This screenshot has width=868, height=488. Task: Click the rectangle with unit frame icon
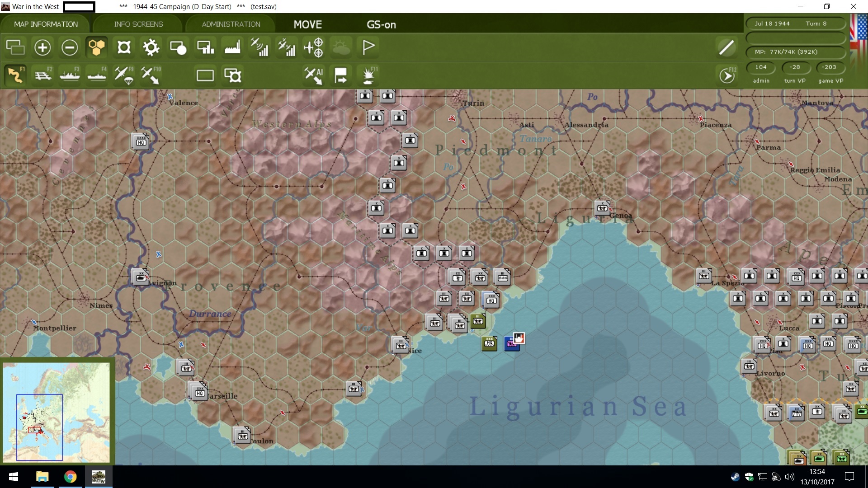pos(233,75)
